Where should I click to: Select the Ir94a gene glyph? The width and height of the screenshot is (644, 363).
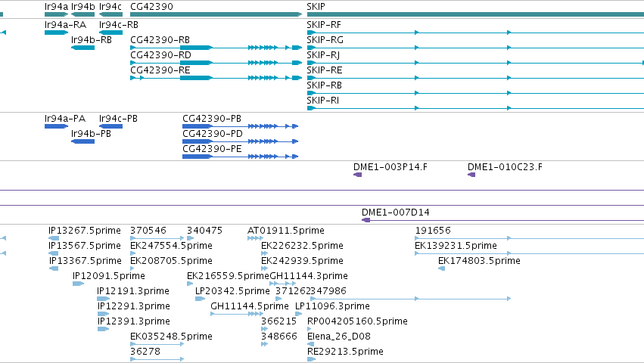[56, 14]
